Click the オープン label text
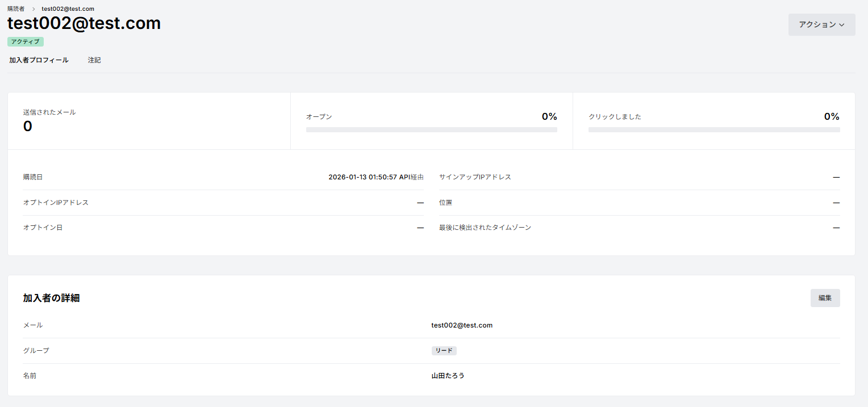868x407 pixels. [x=319, y=116]
